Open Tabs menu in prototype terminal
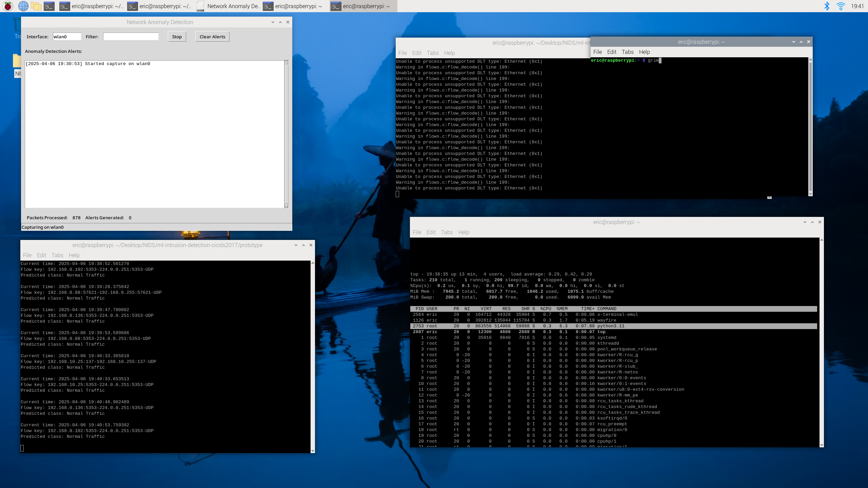This screenshot has height=488, width=868. (57, 255)
